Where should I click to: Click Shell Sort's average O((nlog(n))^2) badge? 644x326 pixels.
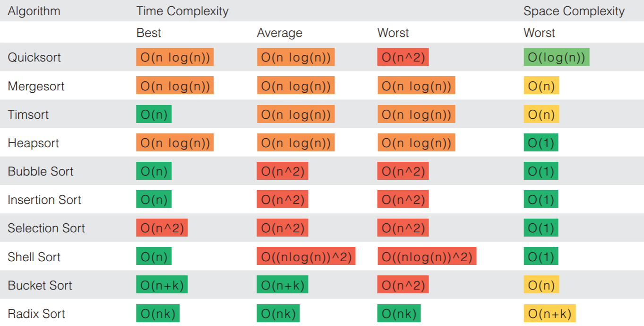[x=306, y=257]
